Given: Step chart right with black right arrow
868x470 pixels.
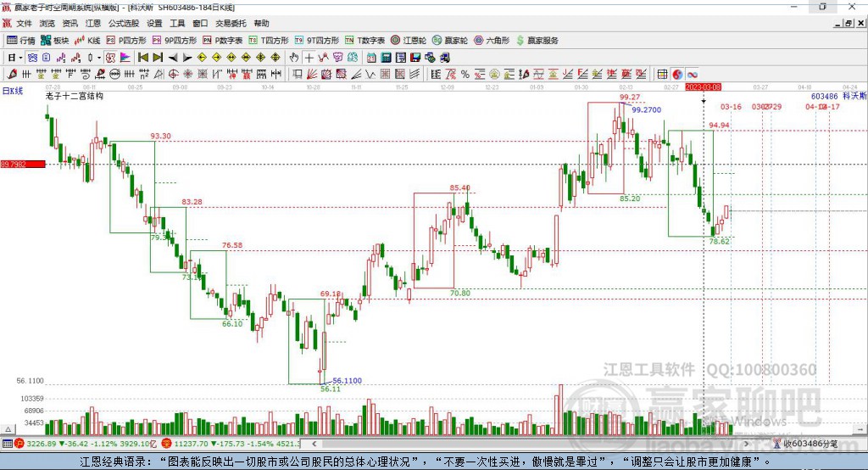Looking at the screenshot, I should pos(187,57).
